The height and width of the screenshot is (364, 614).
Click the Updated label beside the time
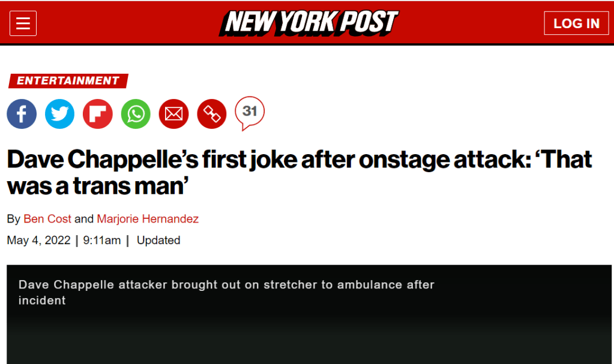click(158, 240)
